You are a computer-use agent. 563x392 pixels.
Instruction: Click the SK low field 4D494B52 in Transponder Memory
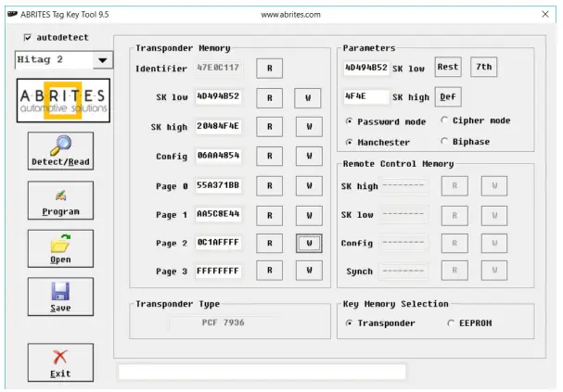pyautogui.click(x=218, y=96)
